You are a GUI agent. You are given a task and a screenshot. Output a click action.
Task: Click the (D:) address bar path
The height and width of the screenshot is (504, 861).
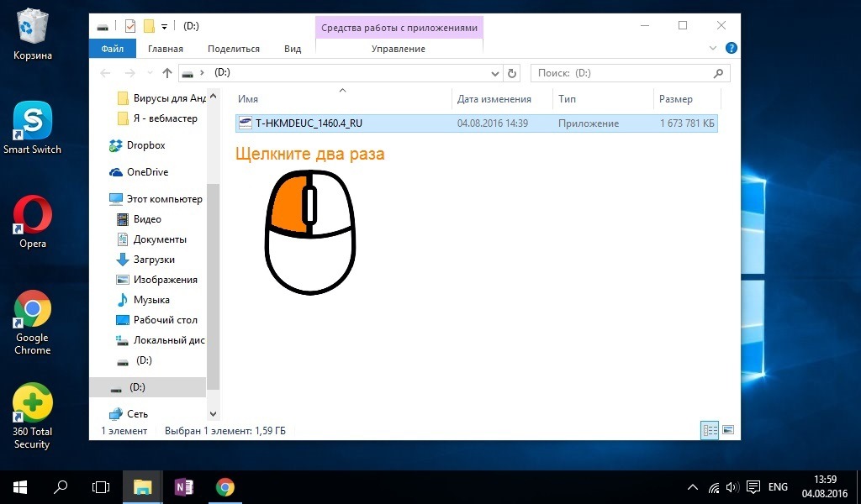pyautogui.click(x=222, y=72)
